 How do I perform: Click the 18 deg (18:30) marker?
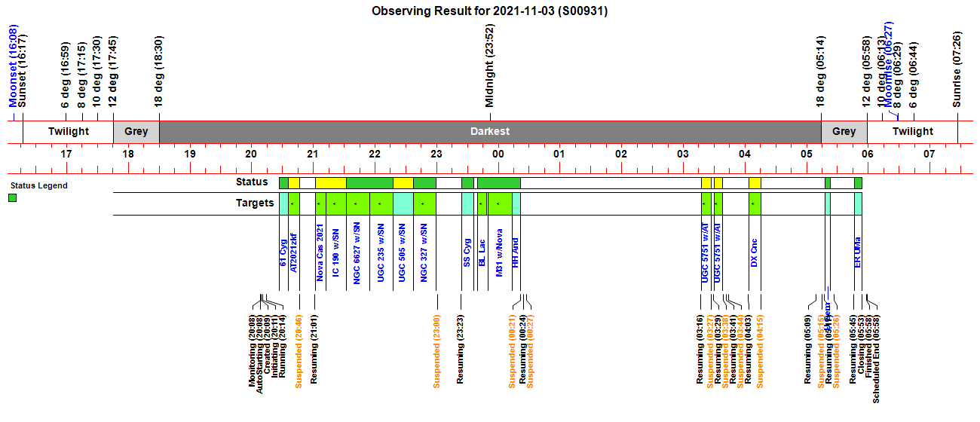(x=159, y=72)
